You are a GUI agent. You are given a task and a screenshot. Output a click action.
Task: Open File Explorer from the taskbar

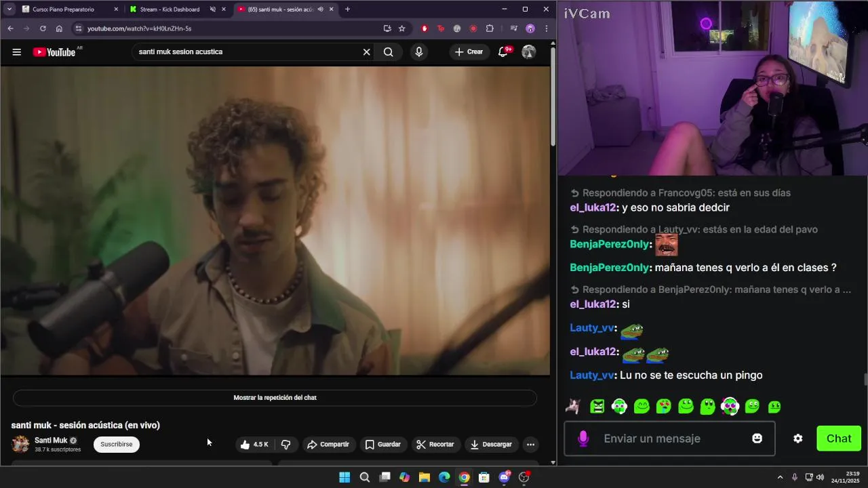tap(425, 477)
